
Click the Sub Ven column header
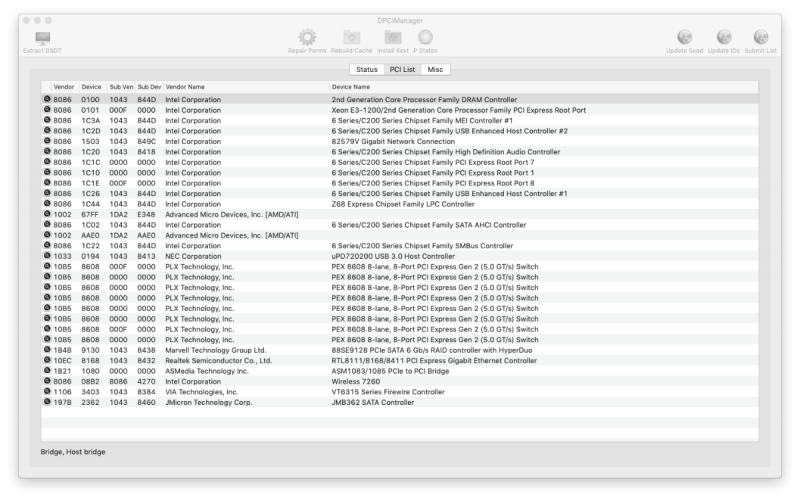120,87
